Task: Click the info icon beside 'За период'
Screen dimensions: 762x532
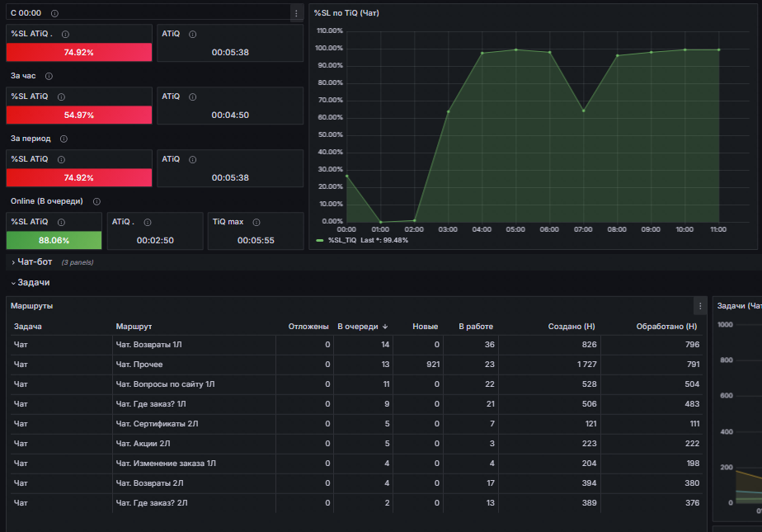Action: click(63, 139)
